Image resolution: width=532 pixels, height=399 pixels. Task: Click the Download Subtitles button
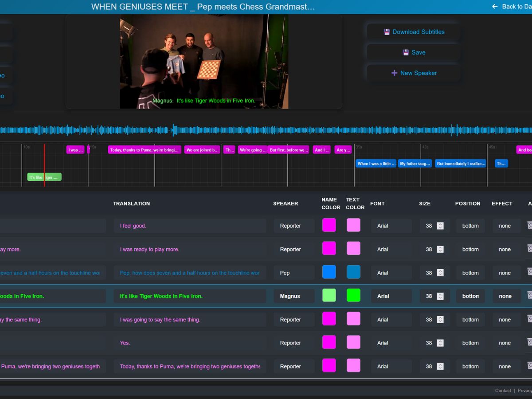tap(413, 31)
